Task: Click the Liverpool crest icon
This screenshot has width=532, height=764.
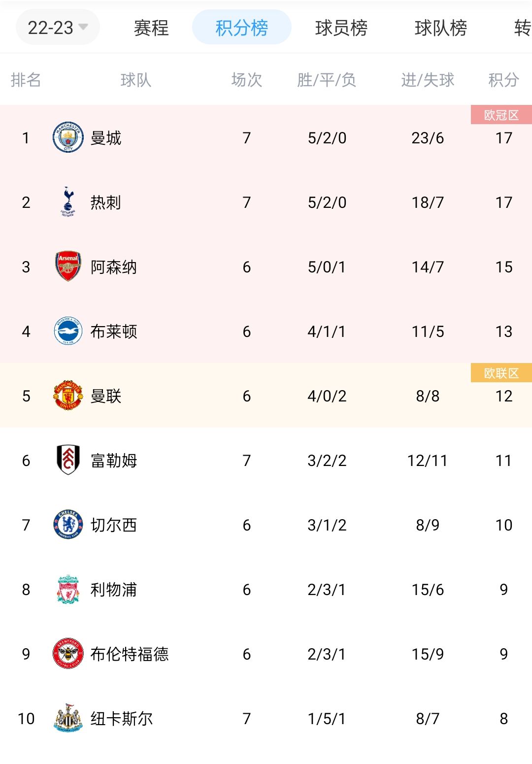Action: (68, 589)
